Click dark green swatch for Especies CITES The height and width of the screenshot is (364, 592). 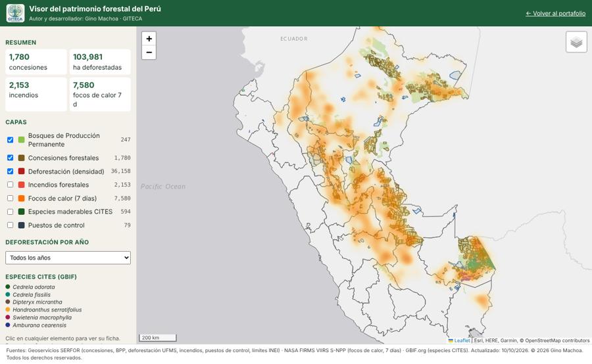click(22, 212)
